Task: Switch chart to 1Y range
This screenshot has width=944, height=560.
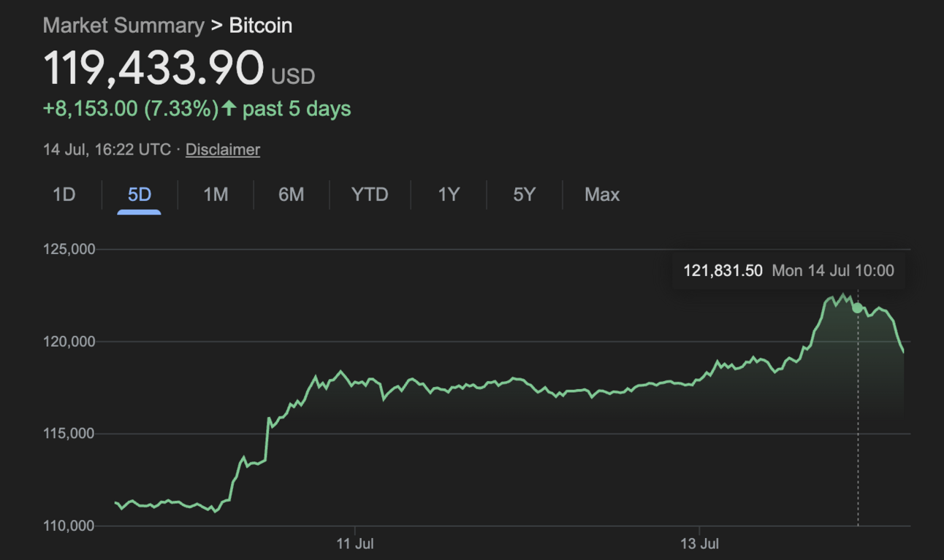Action: (449, 195)
